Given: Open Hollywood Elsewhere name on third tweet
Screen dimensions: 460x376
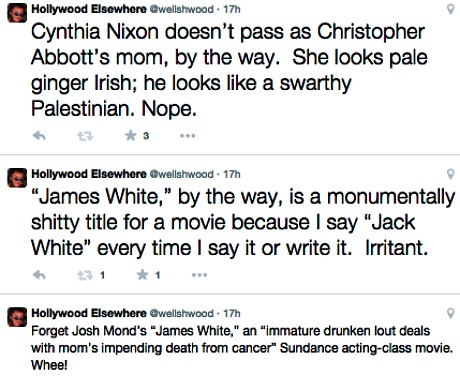Looking at the screenshot, I should click(x=89, y=313).
